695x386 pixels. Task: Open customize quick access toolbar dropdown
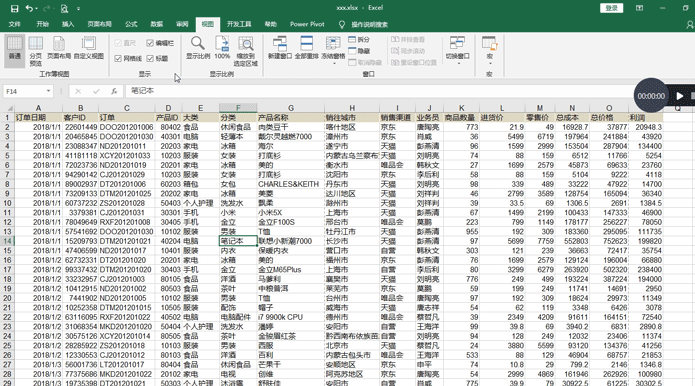(x=78, y=9)
